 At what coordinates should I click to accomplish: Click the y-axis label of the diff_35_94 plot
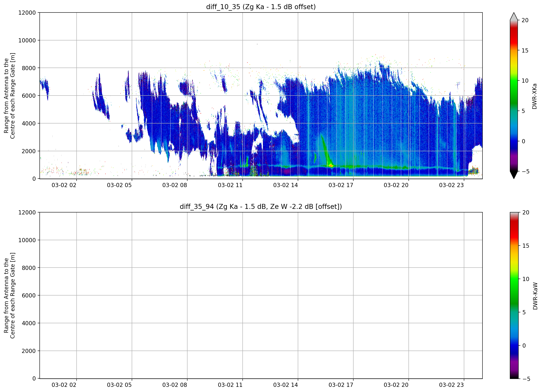coord(9,295)
